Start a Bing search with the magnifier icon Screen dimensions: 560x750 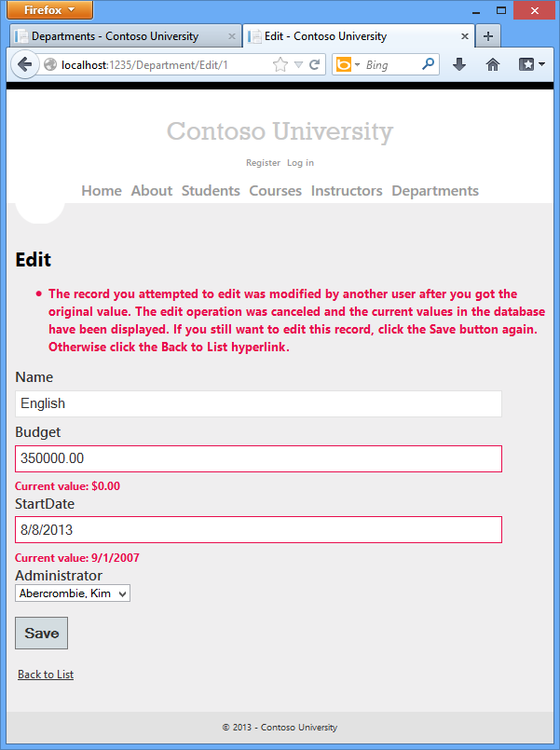426,64
